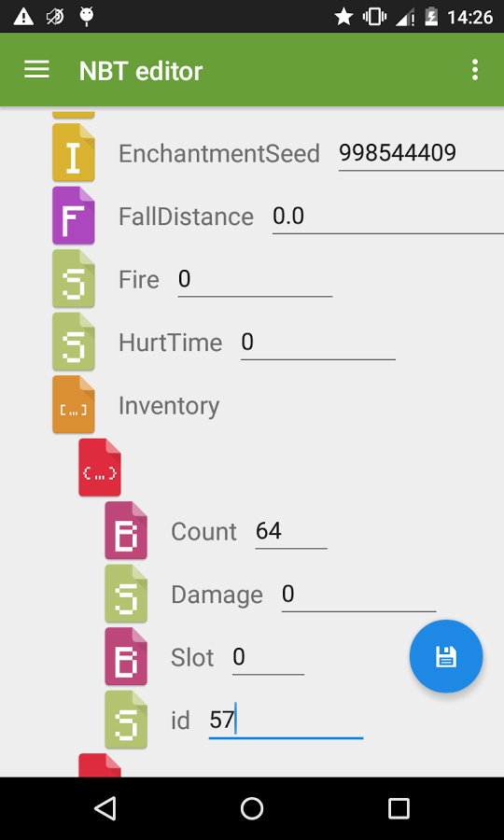This screenshot has width=504, height=840.
Task: Tap the Short tag icon beside Damage
Action: click(126, 595)
